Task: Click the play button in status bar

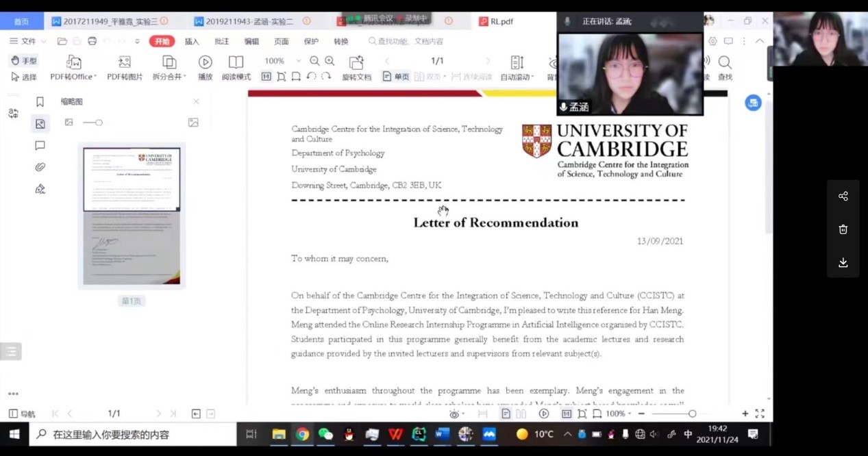Action: point(544,414)
